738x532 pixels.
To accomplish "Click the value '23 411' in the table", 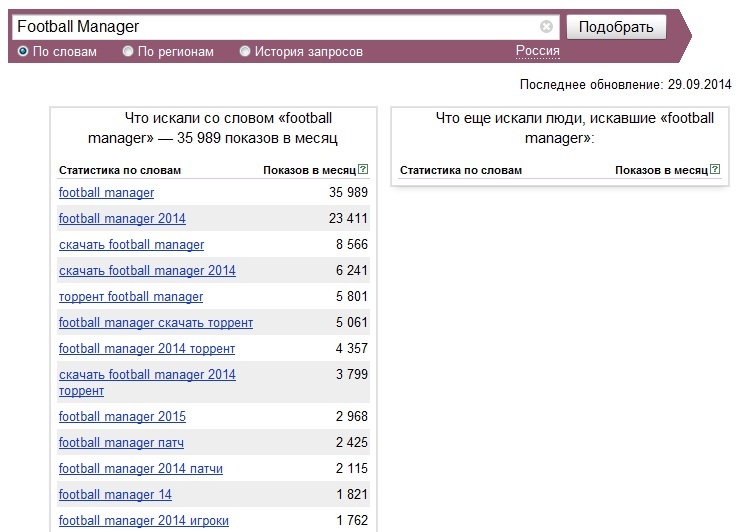I will point(348,218).
